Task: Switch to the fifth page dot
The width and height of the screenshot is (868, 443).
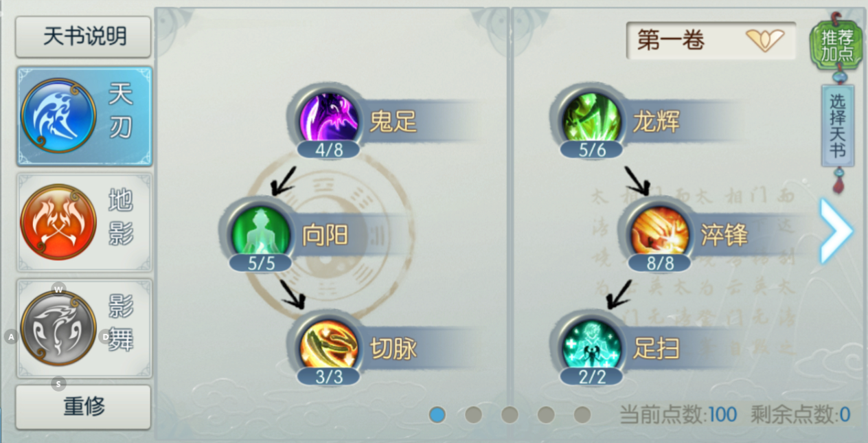Action: (582, 414)
